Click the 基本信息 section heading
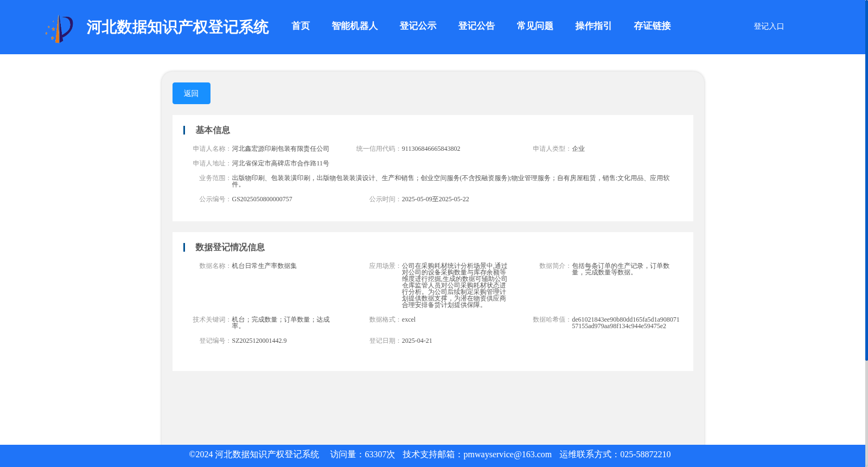 213,130
